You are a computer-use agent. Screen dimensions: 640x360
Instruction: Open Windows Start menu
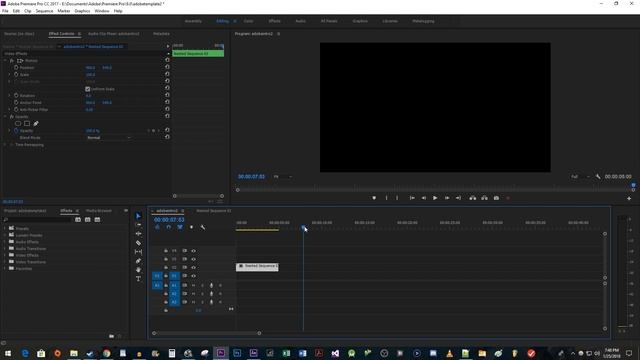(x=8, y=353)
